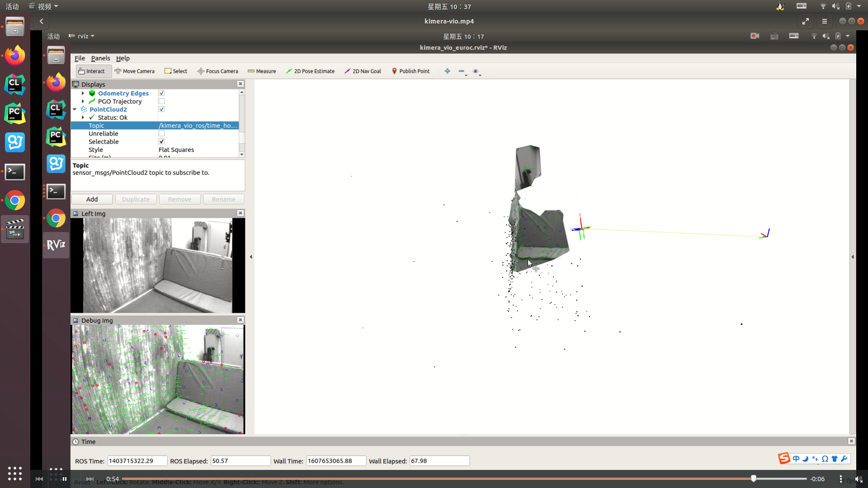Select the 2D Nav Goal tool
The width and height of the screenshot is (868, 488).
tap(363, 71)
